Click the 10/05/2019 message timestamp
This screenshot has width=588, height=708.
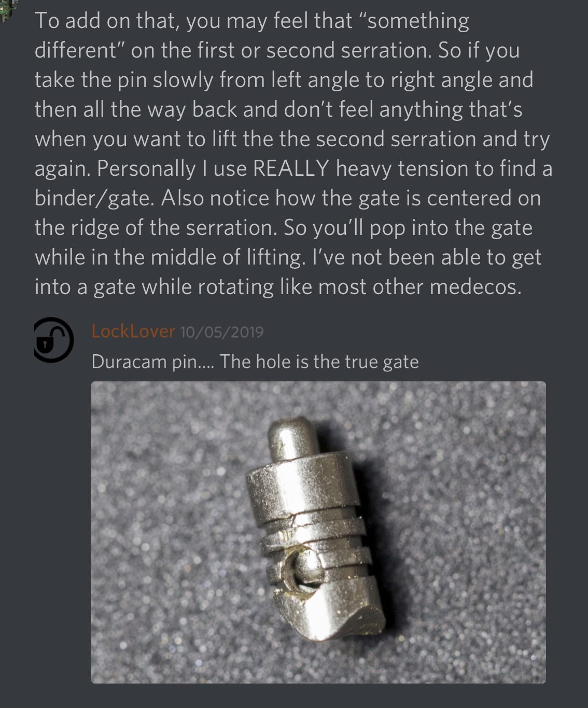(221, 332)
